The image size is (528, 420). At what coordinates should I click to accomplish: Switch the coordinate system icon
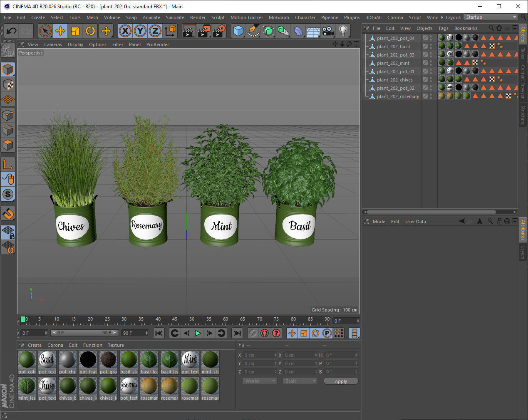click(x=171, y=31)
